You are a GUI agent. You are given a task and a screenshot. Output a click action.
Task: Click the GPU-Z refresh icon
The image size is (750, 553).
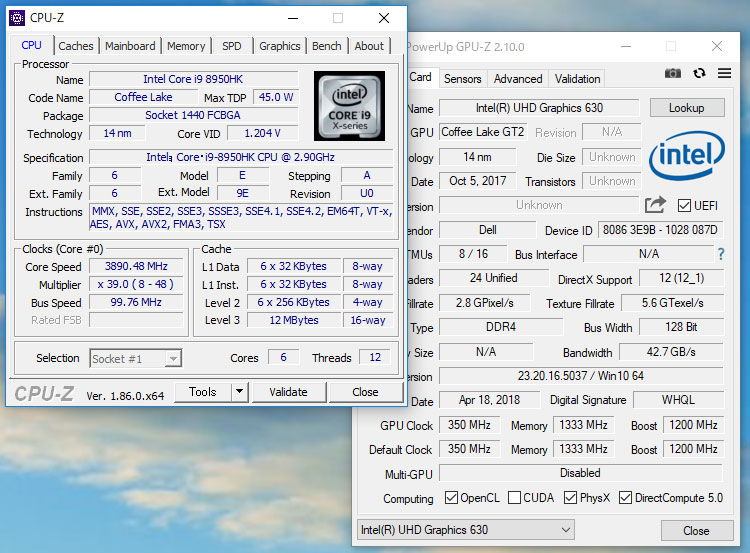tap(699, 73)
